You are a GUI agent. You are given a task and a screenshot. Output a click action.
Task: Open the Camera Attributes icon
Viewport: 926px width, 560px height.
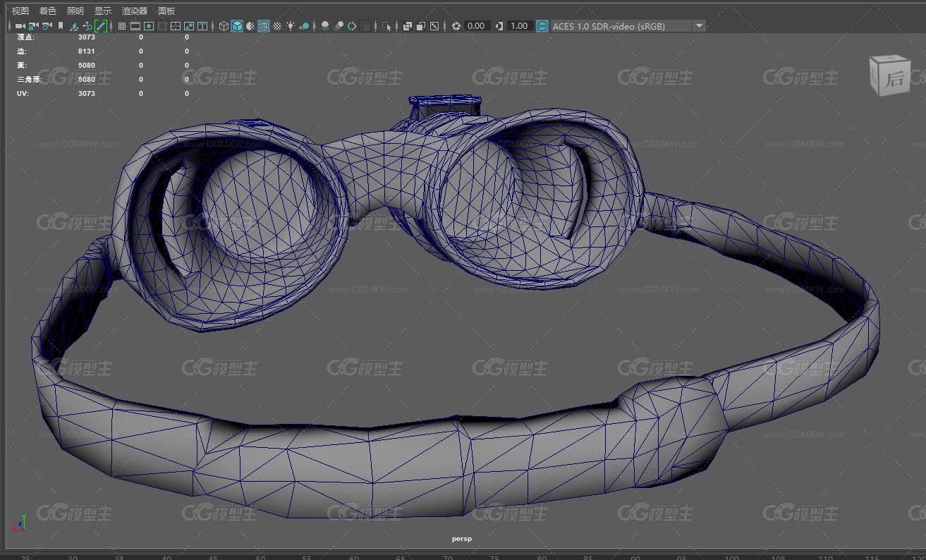tap(46, 26)
